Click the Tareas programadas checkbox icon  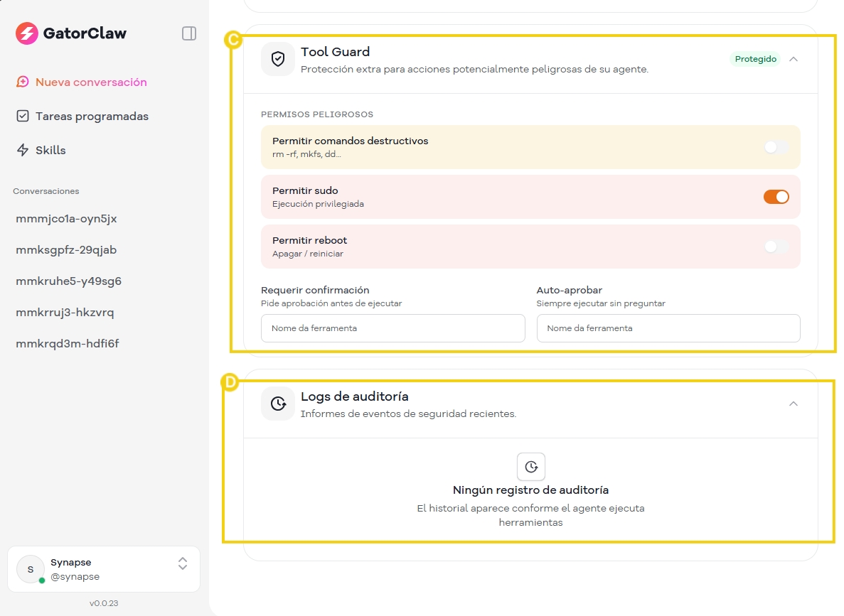(x=23, y=117)
